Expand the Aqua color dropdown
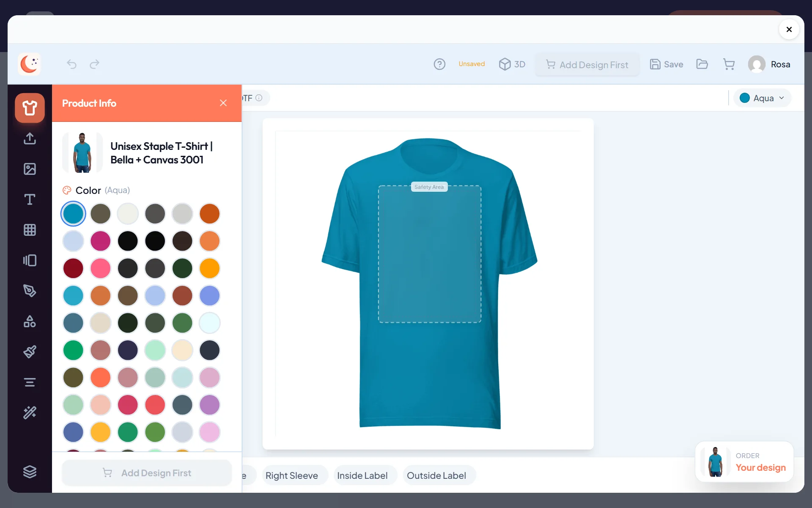The image size is (812, 508). coord(763,98)
